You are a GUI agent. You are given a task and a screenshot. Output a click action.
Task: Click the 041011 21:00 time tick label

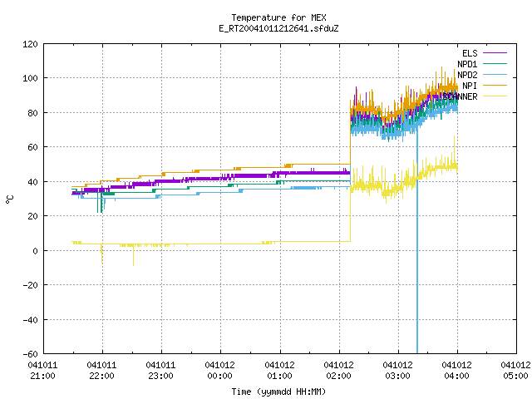click(42, 371)
